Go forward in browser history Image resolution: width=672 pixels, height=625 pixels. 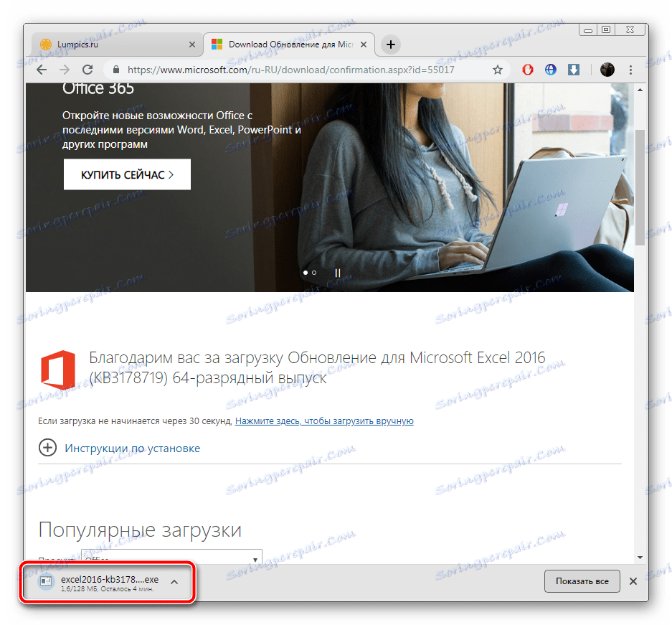pyautogui.click(x=65, y=70)
